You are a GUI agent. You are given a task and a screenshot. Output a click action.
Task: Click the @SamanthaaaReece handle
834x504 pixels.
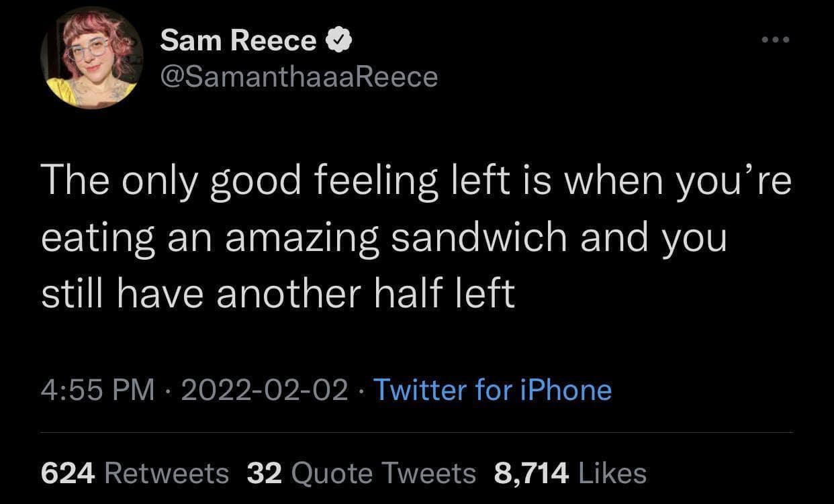(298, 76)
